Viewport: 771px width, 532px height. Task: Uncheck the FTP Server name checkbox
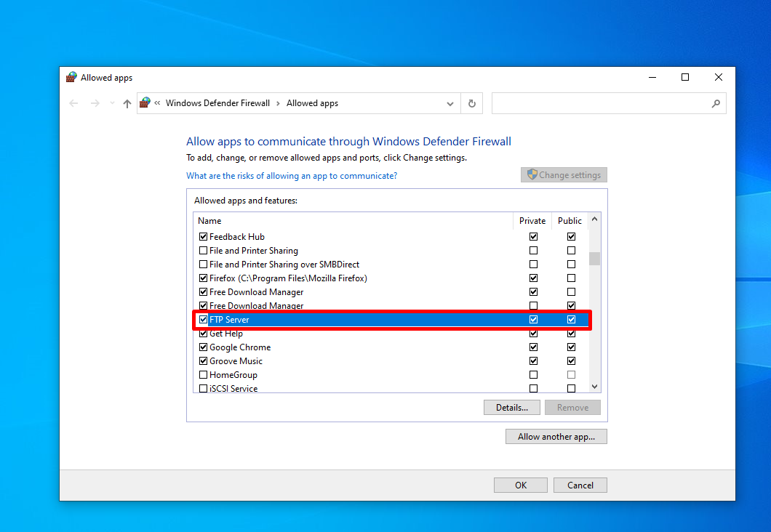203,320
